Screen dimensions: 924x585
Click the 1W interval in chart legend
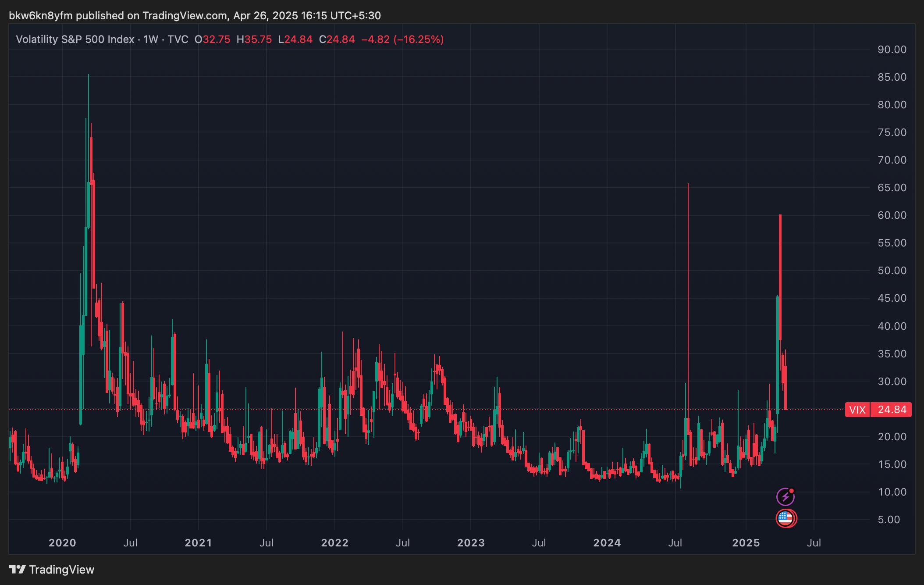click(x=151, y=39)
